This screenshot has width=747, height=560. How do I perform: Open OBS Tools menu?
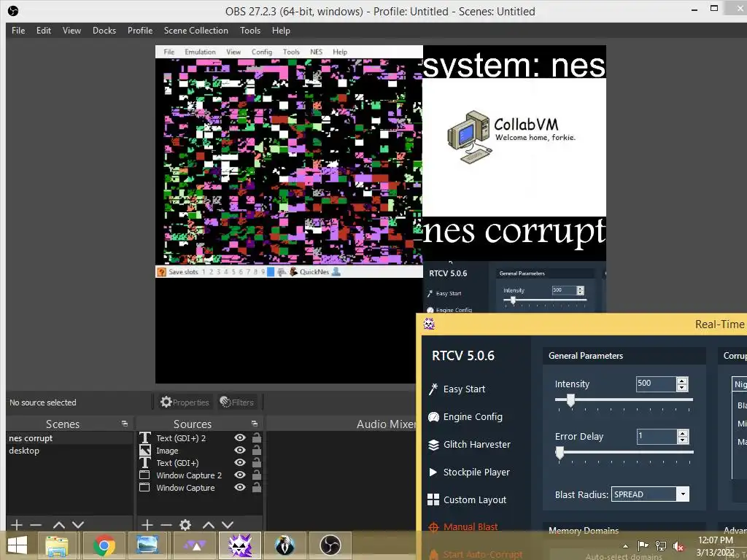[250, 31]
